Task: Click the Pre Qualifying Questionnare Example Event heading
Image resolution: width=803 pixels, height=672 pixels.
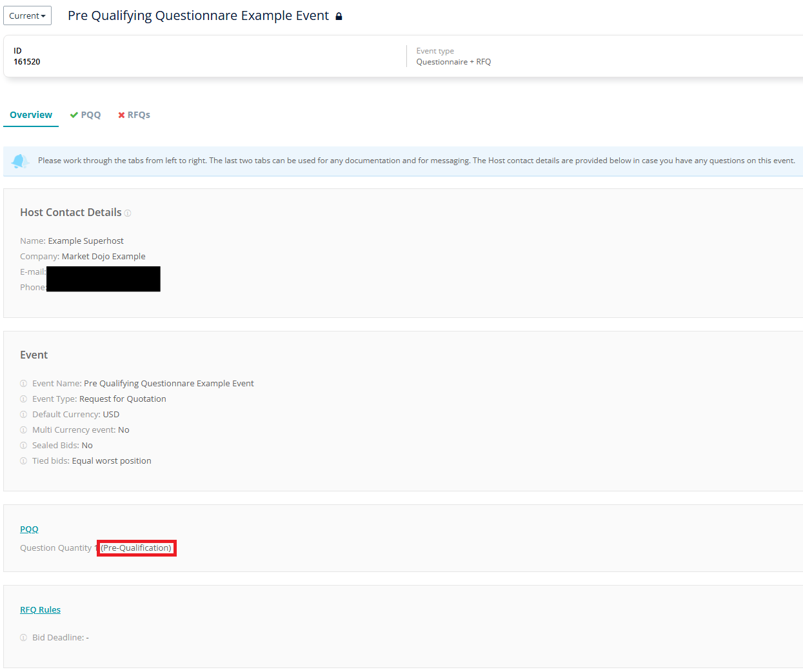Action: pyautogui.click(x=198, y=16)
